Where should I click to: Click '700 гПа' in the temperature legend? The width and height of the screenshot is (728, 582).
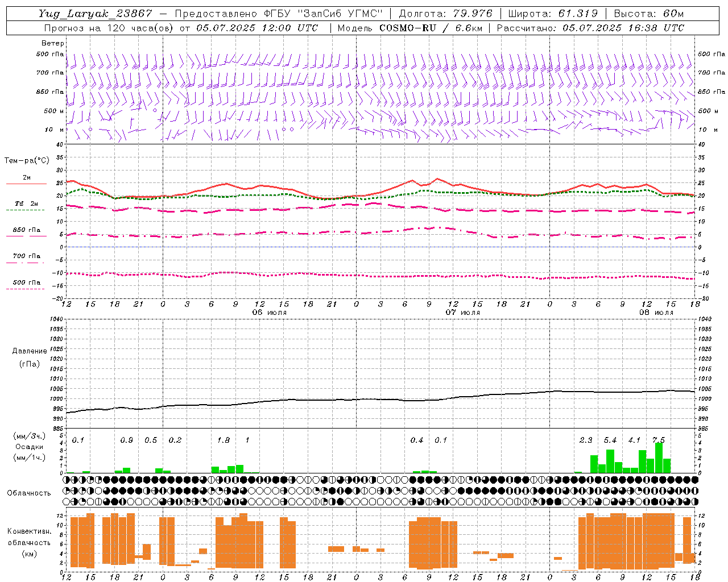[x=27, y=256]
